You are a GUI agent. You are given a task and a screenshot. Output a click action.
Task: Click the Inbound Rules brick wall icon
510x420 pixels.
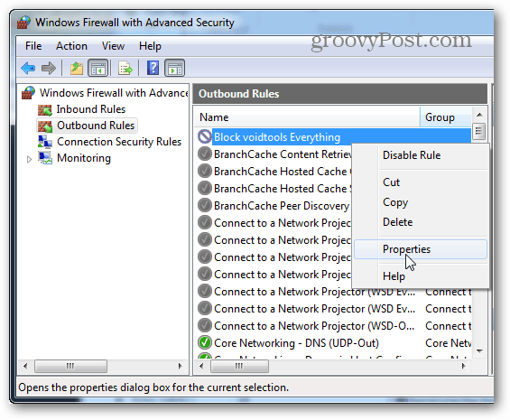point(45,110)
